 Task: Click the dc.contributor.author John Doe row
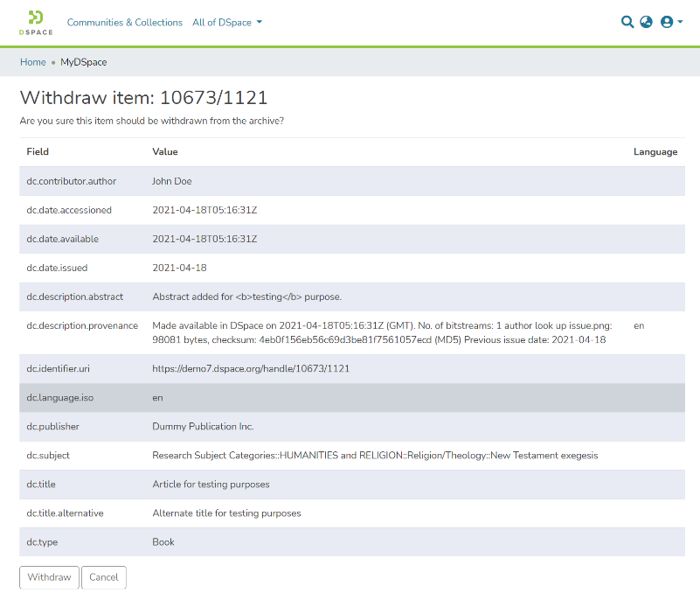click(x=350, y=181)
